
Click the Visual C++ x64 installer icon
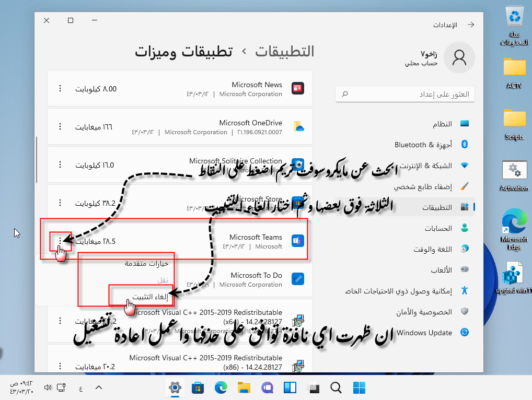(298, 321)
